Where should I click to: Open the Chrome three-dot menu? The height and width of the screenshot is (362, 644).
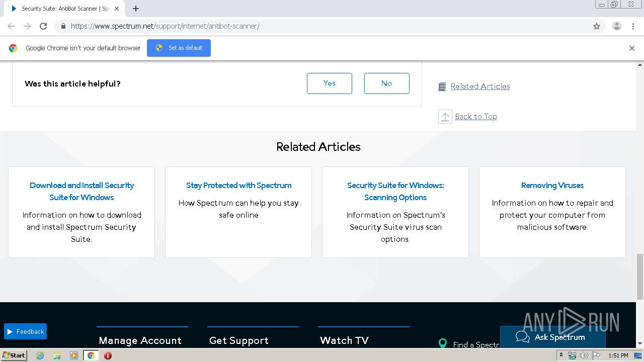(633, 26)
